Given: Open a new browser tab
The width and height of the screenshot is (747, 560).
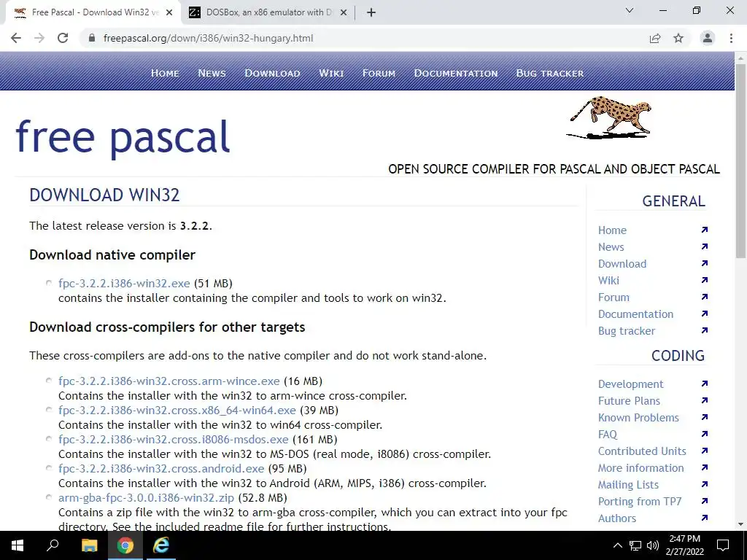Looking at the screenshot, I should coord(371,13).
